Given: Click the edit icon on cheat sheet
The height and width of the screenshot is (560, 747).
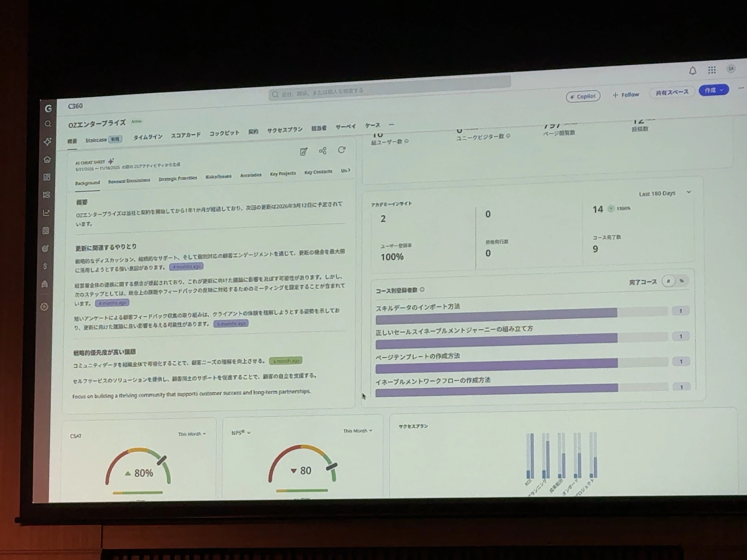Looking at the screenshot, I should coord(304,152).
